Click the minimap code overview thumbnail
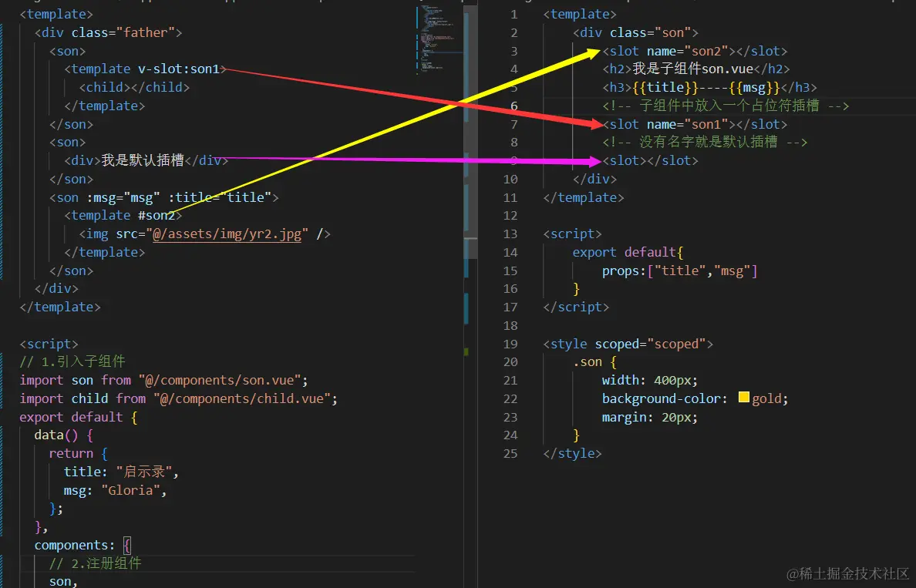Image resolution: width=916 pixels, height=588 pixels. pyautogui.click(x=439, y=40)
